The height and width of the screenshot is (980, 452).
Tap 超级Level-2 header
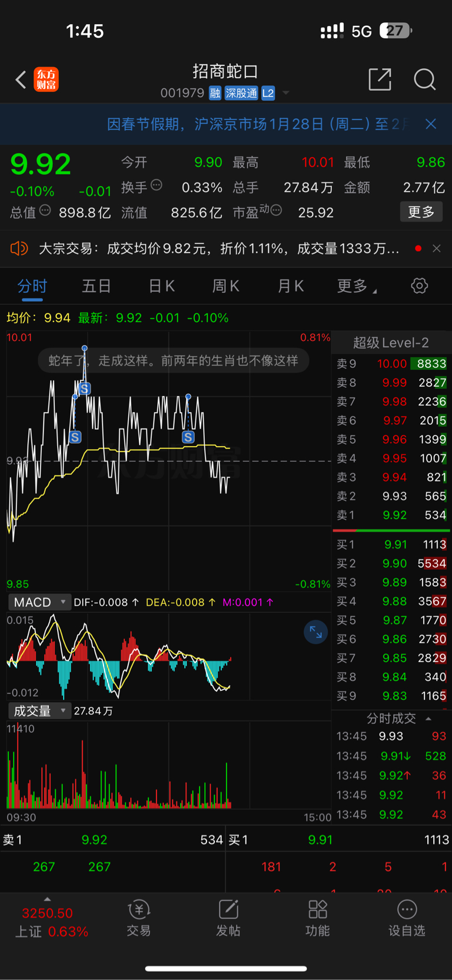click(x=391, y=343)
